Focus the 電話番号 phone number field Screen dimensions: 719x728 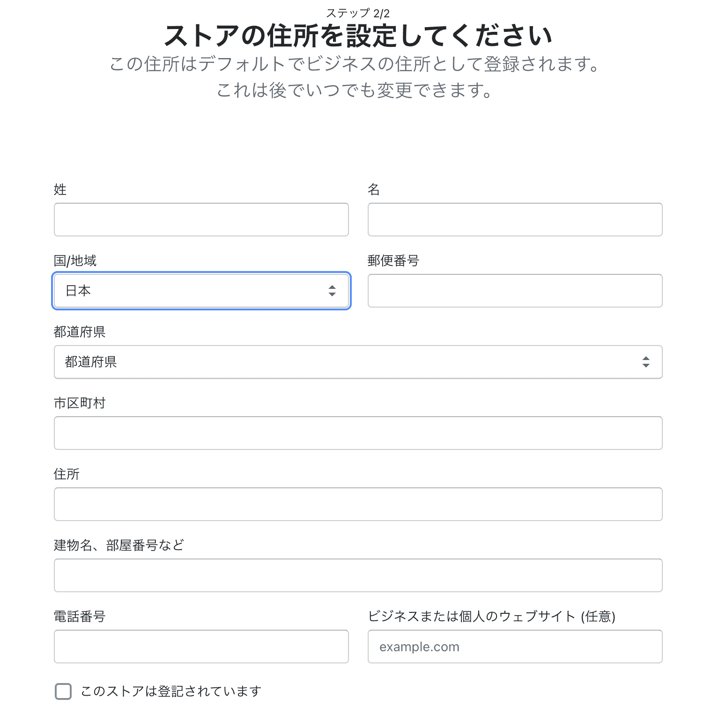point(201,647)
